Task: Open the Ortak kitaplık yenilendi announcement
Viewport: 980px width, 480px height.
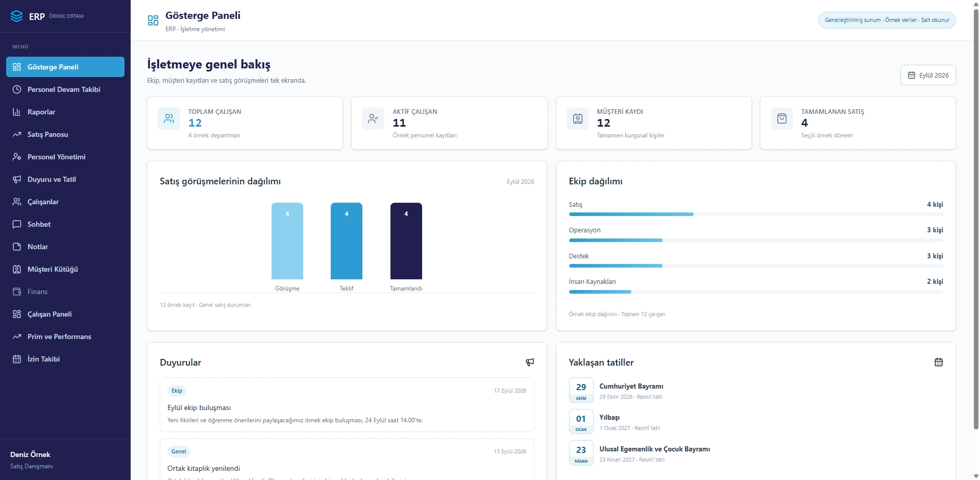Action: click(347, 460)
